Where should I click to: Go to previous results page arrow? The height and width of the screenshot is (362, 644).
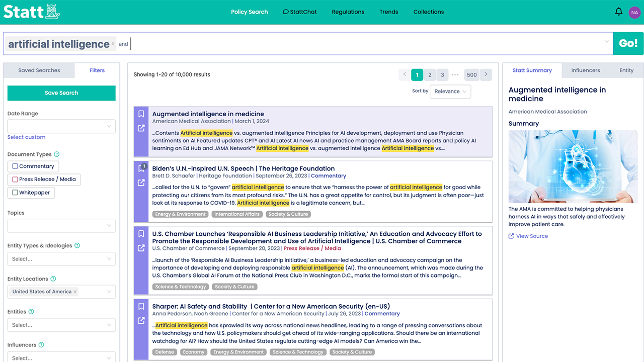click(x=405, y=75)
